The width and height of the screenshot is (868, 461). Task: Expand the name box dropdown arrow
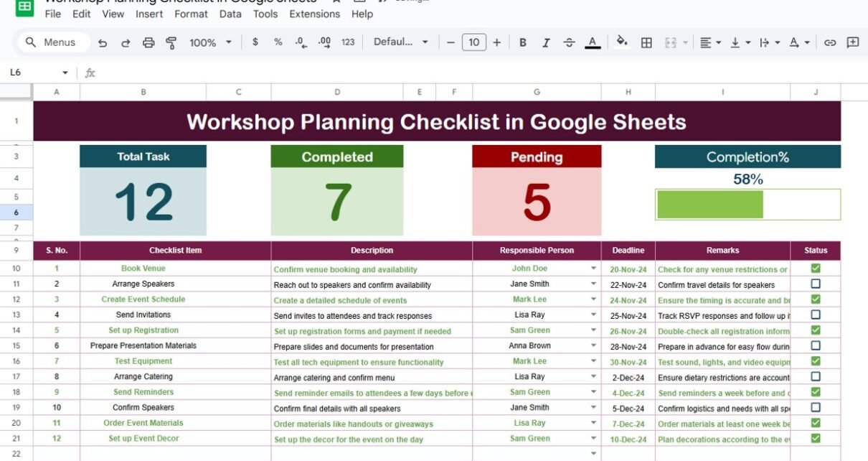(x=65, y=73)
